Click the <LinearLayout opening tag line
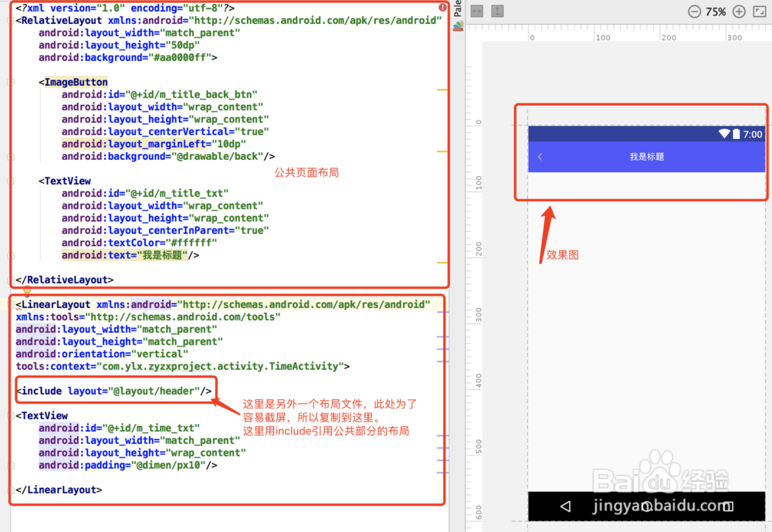 point(223,304)
